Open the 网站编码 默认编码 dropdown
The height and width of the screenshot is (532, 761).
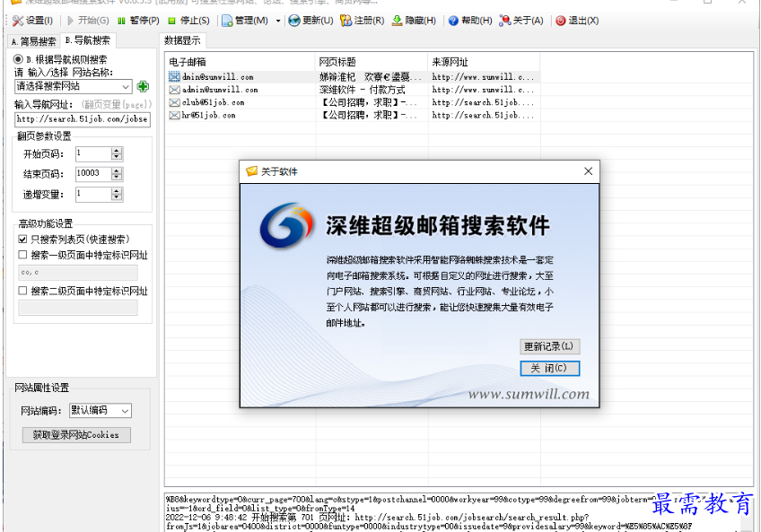tap(101, 411)
